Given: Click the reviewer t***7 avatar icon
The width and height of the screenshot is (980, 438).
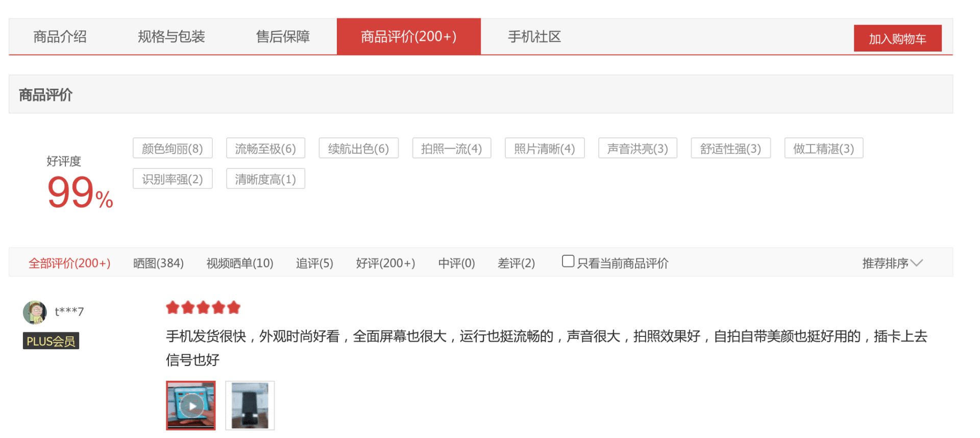Looking at the screenshot, I should click(x=35, y=312).
